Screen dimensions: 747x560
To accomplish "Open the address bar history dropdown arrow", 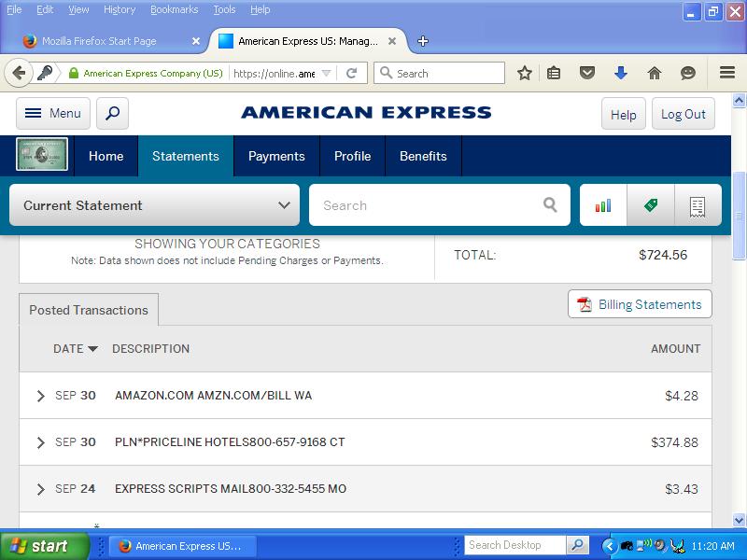I will [326, 74].
